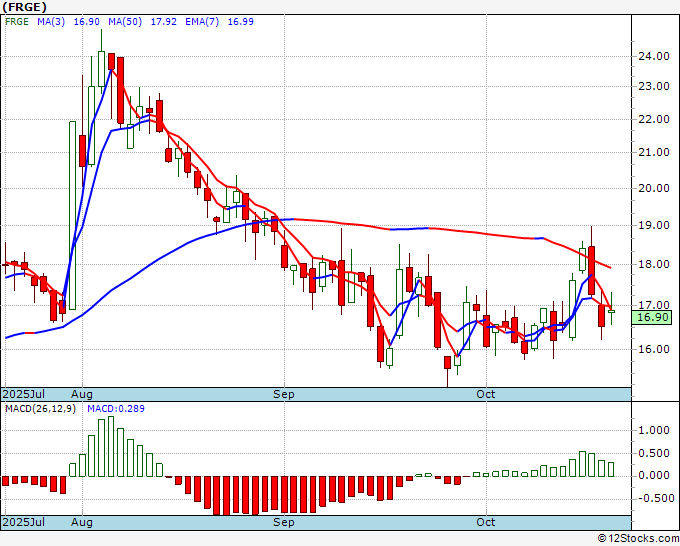The height and width of the screenshot is (546, 680).
Task: Click the MACD(26,12,9) indicator label
Action: 40,409
